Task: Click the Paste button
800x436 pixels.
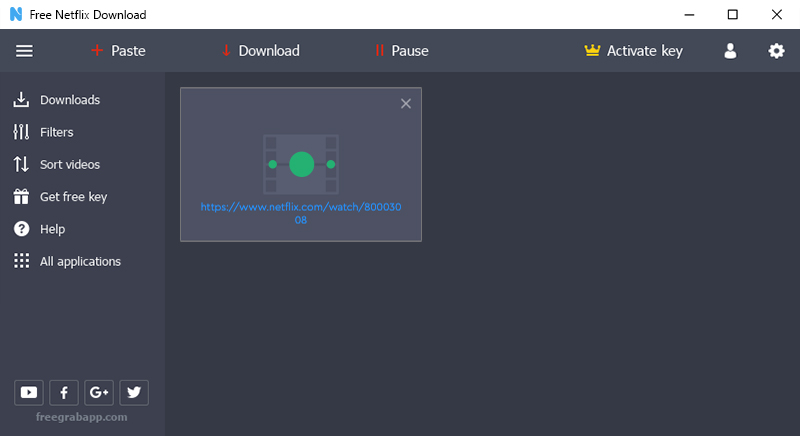Action: tap(118, 51)
